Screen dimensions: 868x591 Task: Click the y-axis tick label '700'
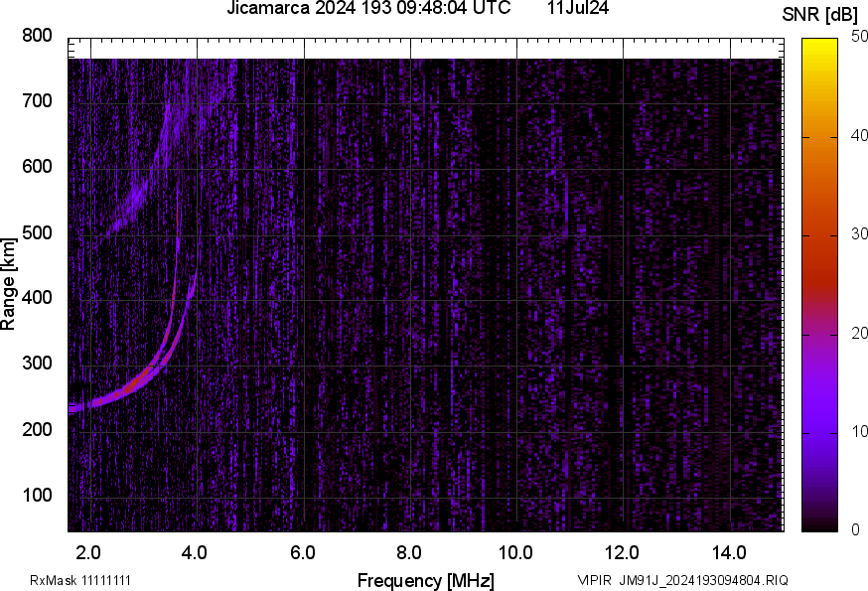point(37,101)
